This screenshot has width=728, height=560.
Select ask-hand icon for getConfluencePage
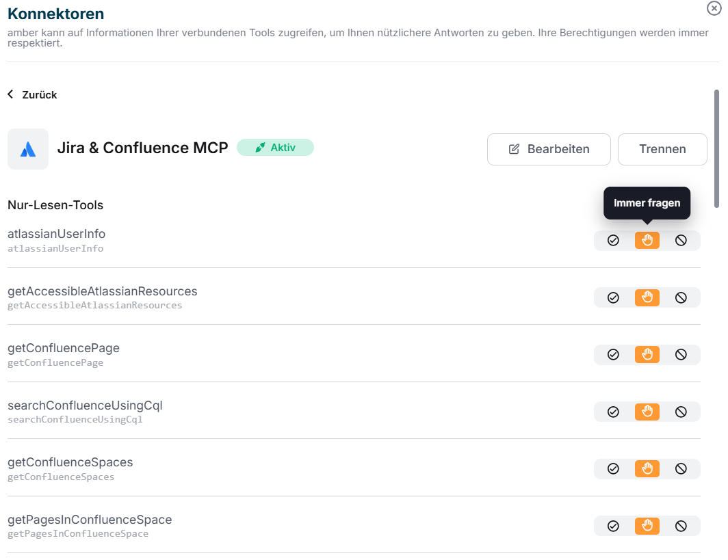pyautogui.click(x=647, y=354)
